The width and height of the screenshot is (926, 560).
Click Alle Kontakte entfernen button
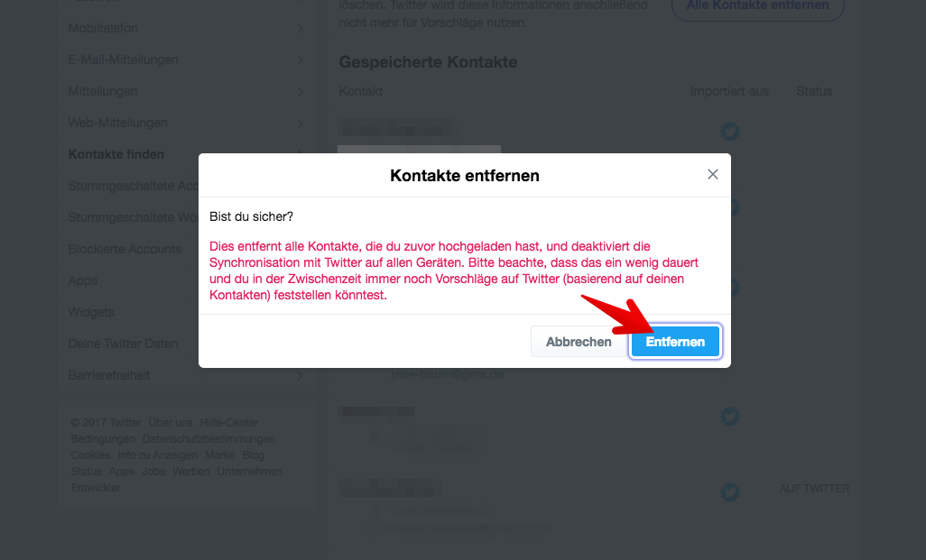[758, 6]
